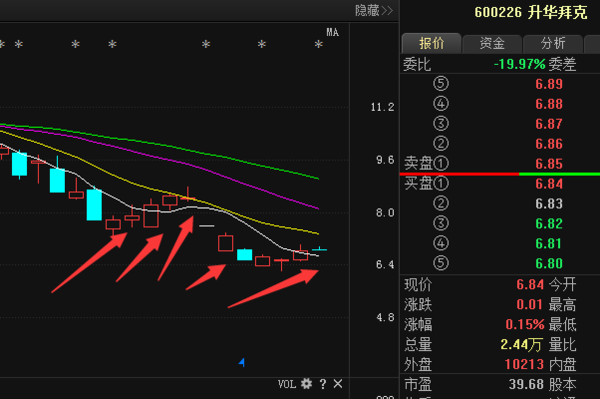Click the 涨跌 value 0.01
This screenshot has width=600, height=399.
pyautogui.click(x=530, y=305)
